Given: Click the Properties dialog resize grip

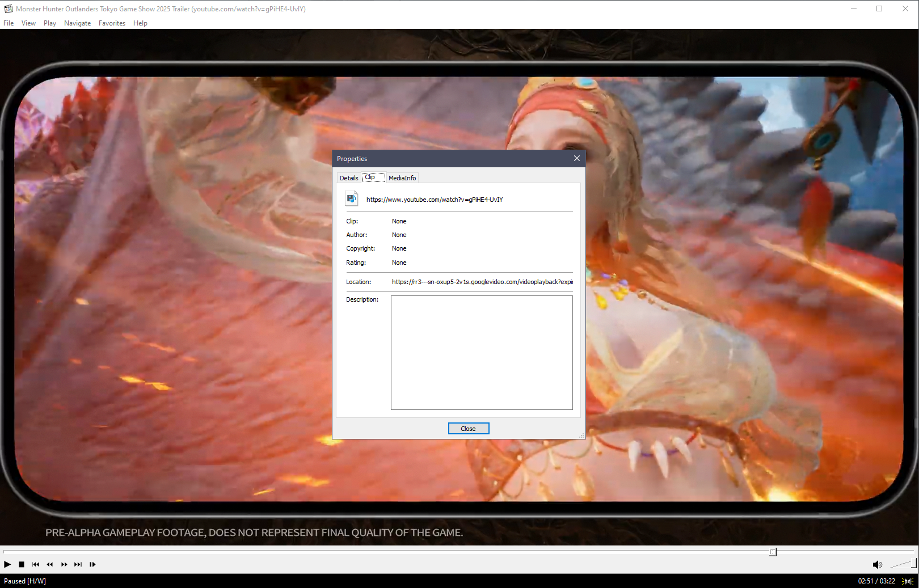Looking at the screenshot, I should point(581,435).
